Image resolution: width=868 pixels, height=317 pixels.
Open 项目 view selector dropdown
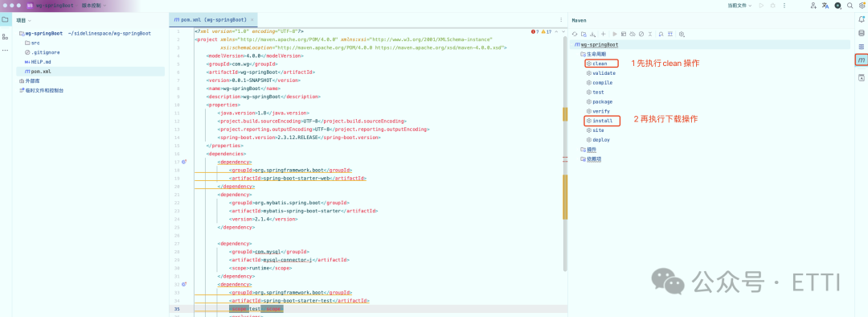pyautogui.click(x=24, y=20)
